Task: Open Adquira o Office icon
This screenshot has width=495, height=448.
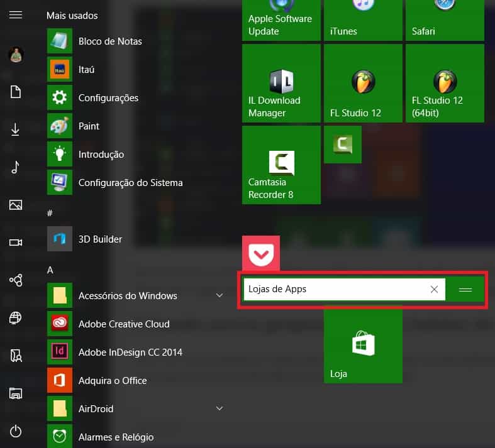Action: pos(60,380)
